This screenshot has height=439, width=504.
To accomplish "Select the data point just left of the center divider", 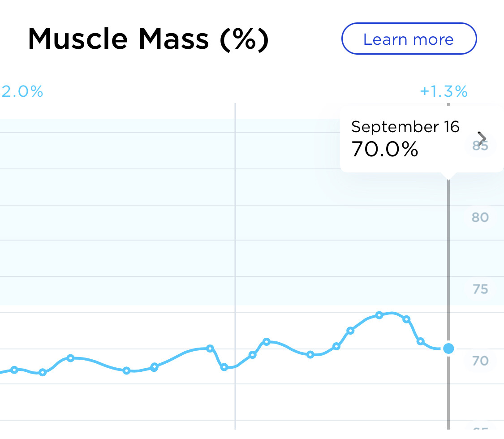I will 210,348.
